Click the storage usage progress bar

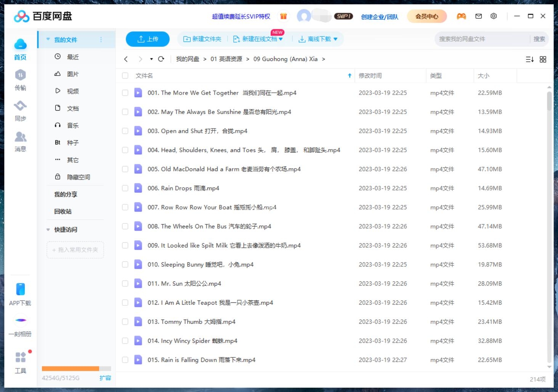(76, 368)
